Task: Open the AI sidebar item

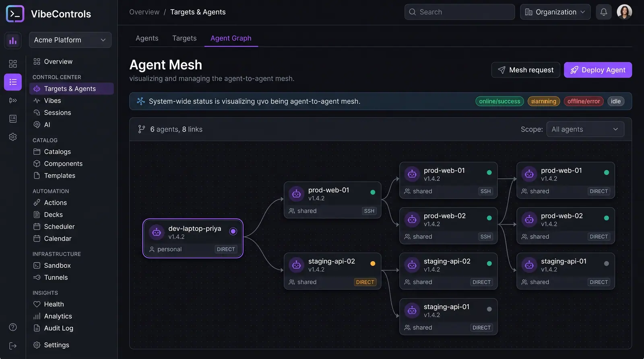Action: [x=71, y=125]
